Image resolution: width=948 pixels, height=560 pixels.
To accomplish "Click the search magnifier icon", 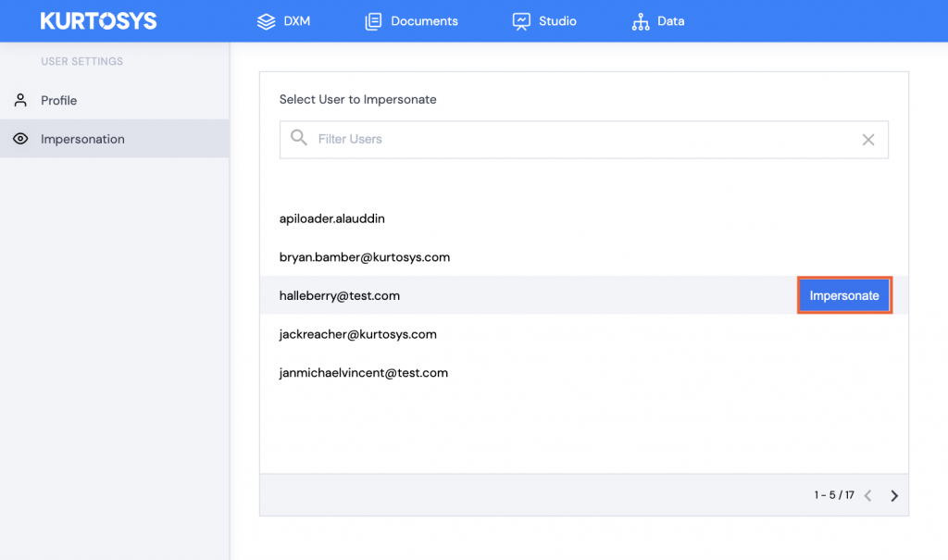I will (x=299, y=138).
